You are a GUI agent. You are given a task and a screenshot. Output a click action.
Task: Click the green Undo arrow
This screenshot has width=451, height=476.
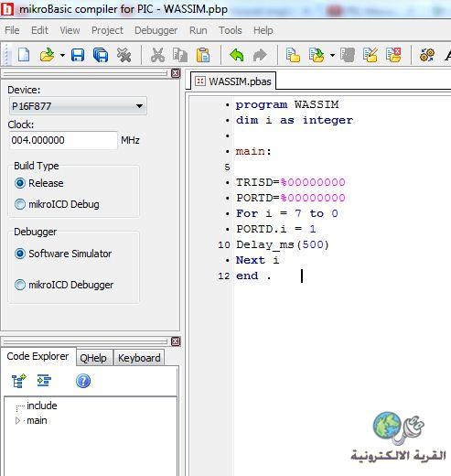(x=236, y=56)
